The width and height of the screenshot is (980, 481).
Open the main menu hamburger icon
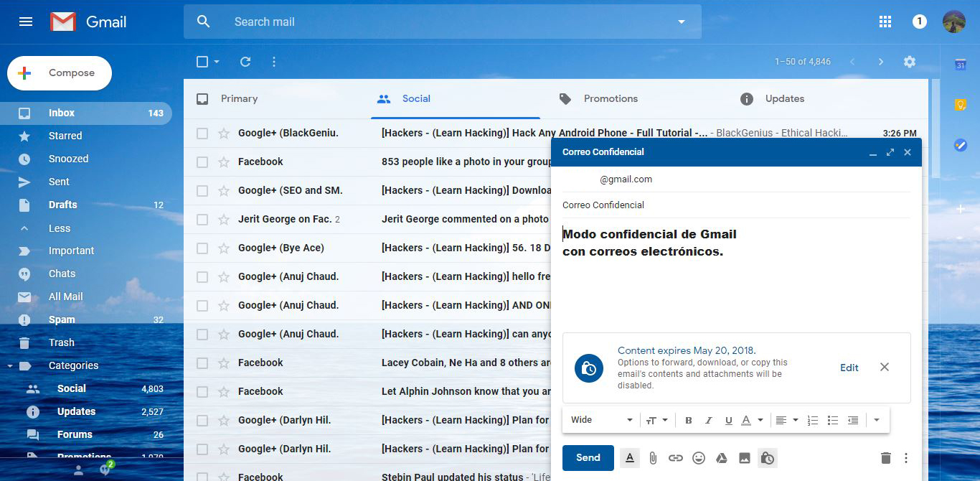[26, 22]
